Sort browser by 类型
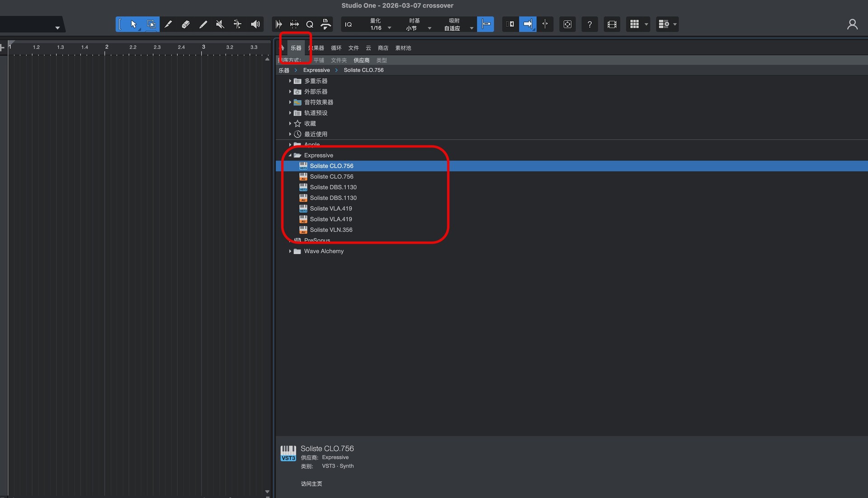868x498 pixels. point(382,60)
